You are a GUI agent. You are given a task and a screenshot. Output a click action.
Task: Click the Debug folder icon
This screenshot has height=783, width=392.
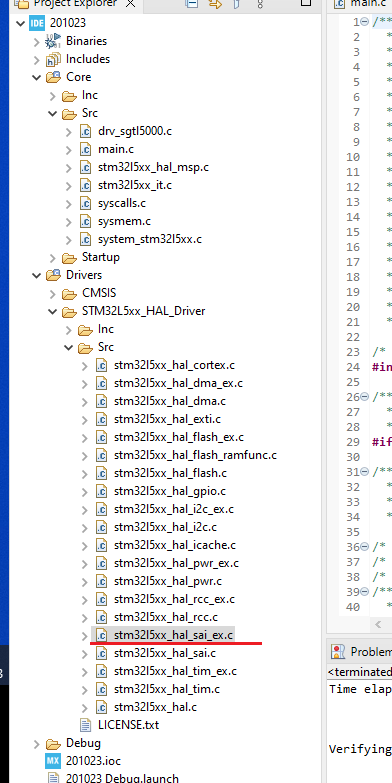click(x=53, y=744)
